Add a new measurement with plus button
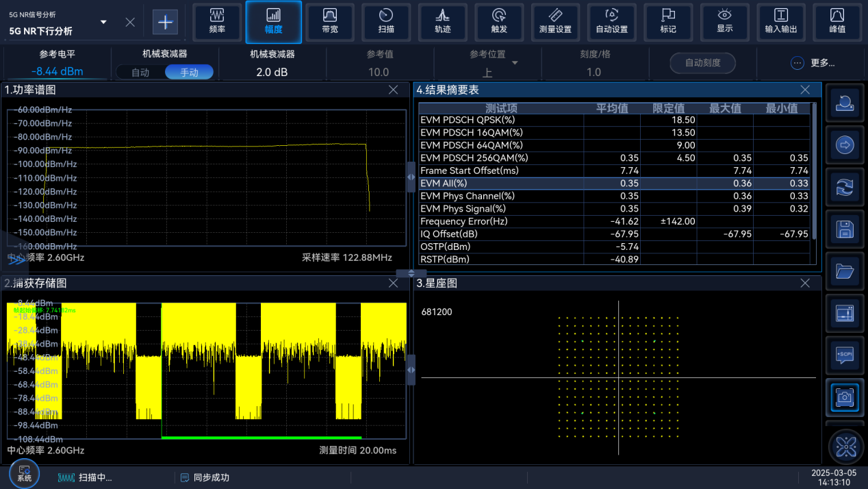Screen dimensions: 868x489 165,22
